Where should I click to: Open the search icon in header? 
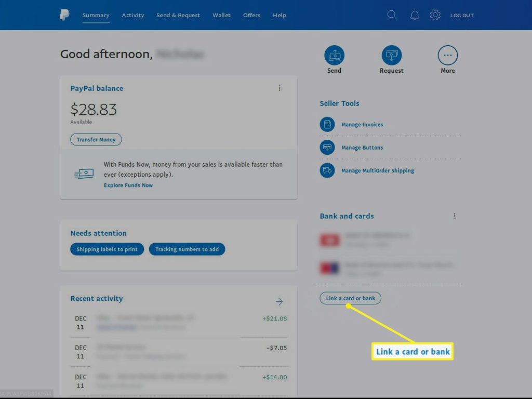tap(392, 15)
